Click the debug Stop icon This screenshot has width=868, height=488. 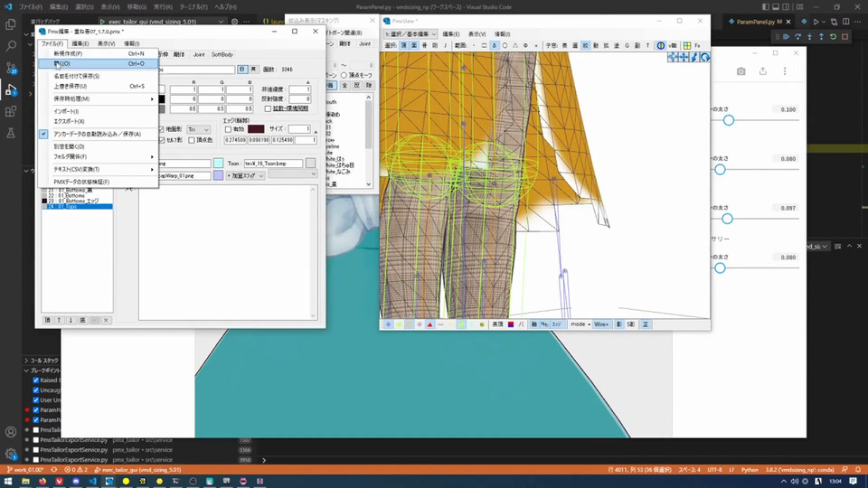pos(845,36)
